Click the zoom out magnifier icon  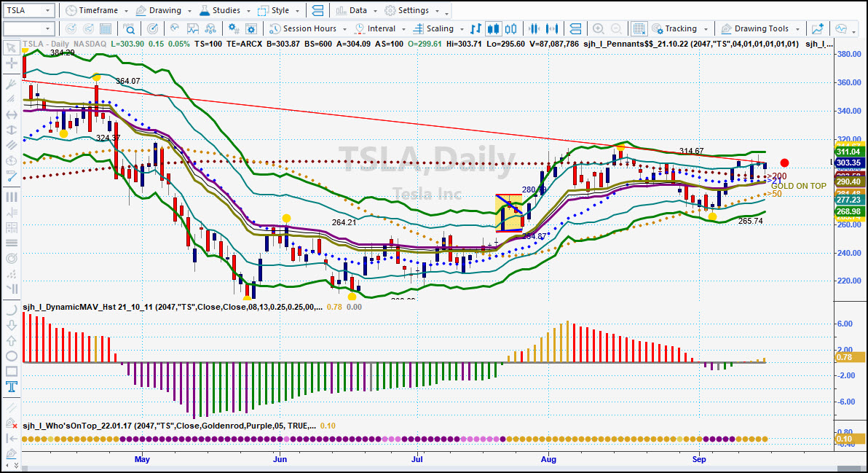tap(615, 29)
